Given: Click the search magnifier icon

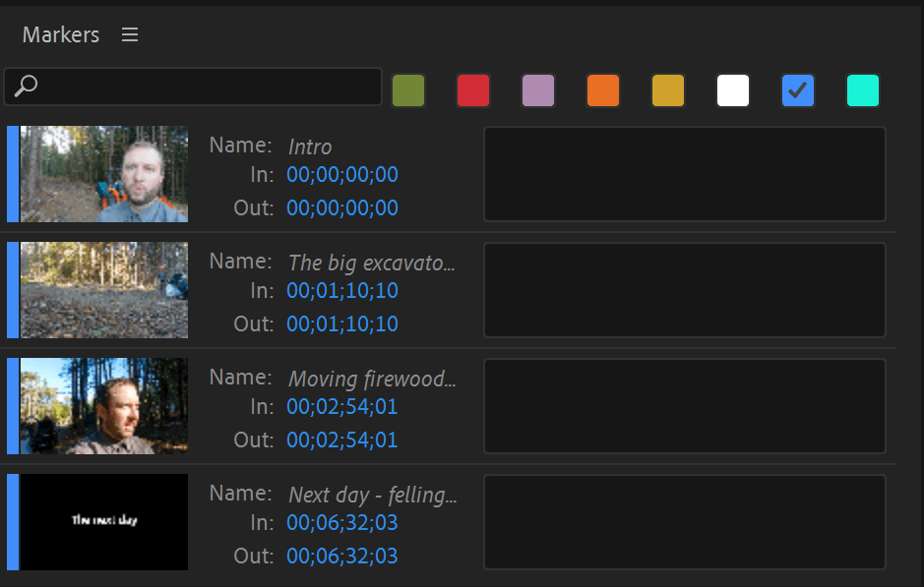Looking at the screenshot, I should point(24,88).
